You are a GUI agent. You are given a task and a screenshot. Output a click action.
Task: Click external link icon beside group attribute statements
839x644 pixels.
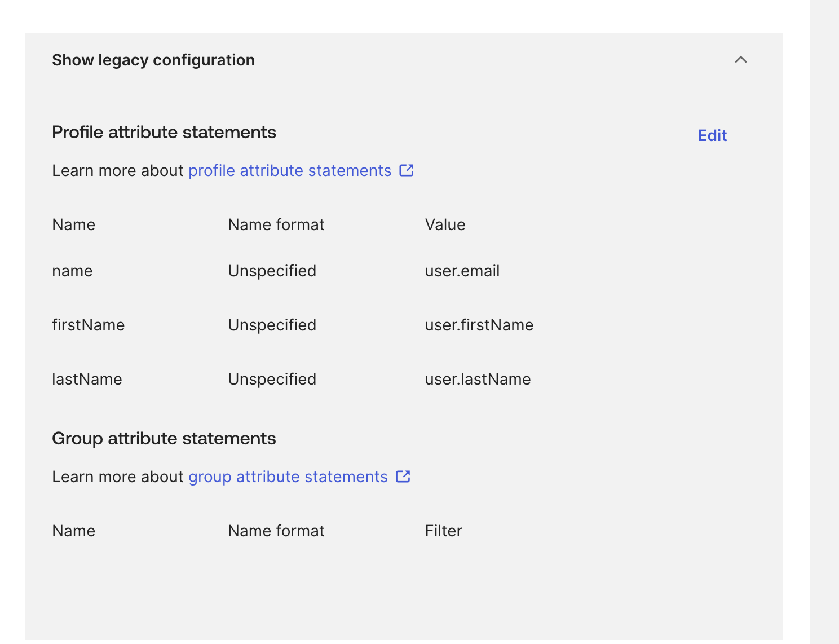(x=403, y=477)
